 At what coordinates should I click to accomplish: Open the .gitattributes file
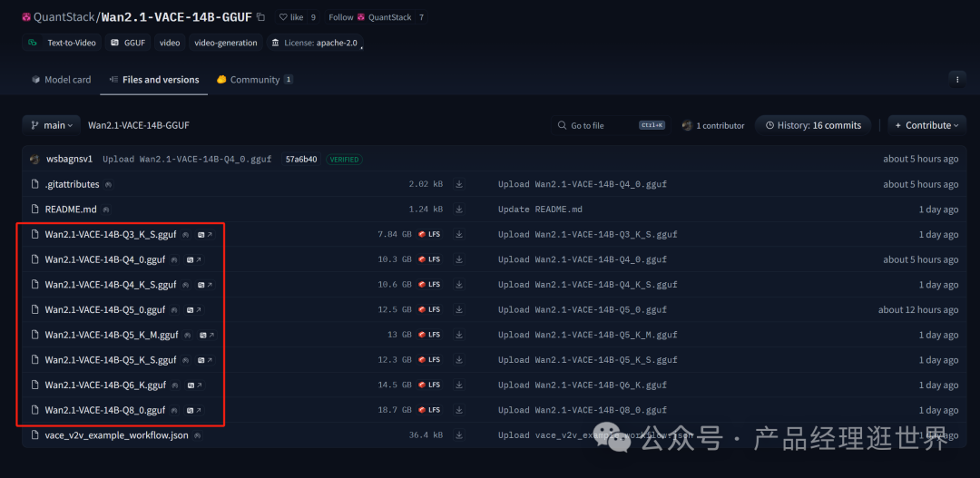click(x=72, y=184)
